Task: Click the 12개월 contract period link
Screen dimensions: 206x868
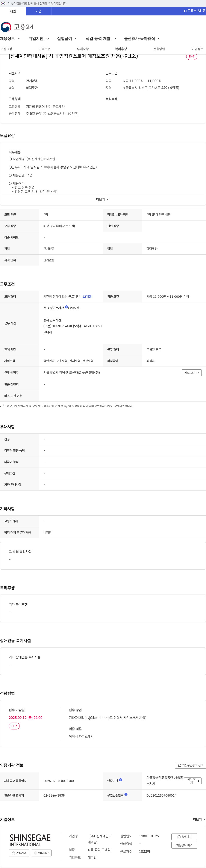Action: [87, 297]
